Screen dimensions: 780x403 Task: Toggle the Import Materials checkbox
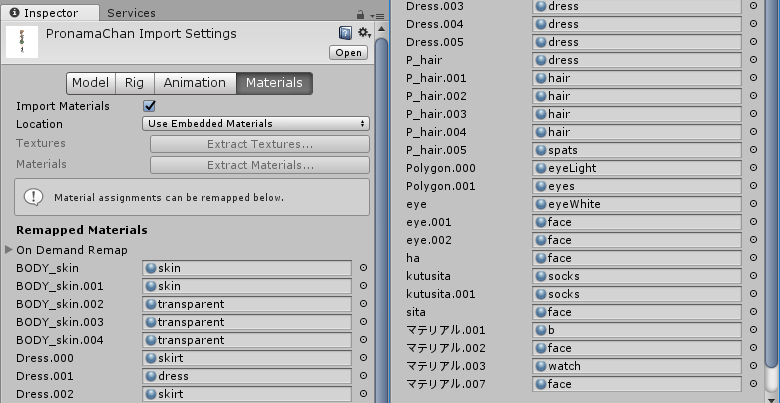pyautogui.click(x=150, y=106)
